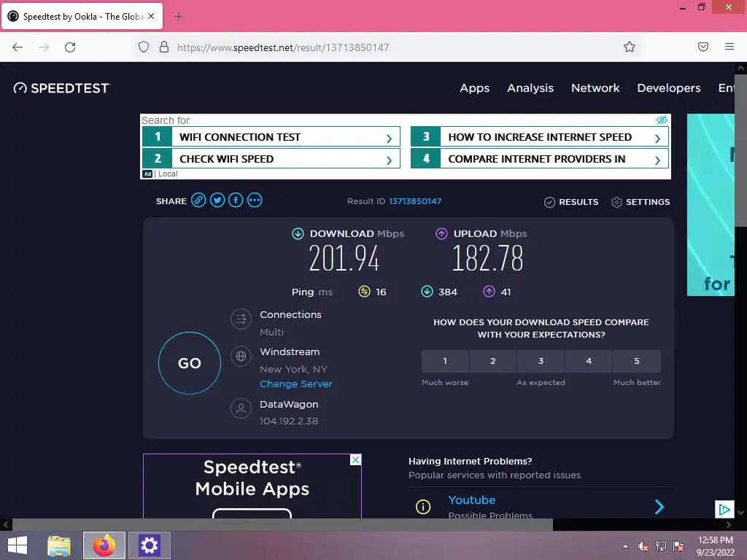View site security lock info
Viewport: 747px width, 560px height.
(x=164, y=47)
